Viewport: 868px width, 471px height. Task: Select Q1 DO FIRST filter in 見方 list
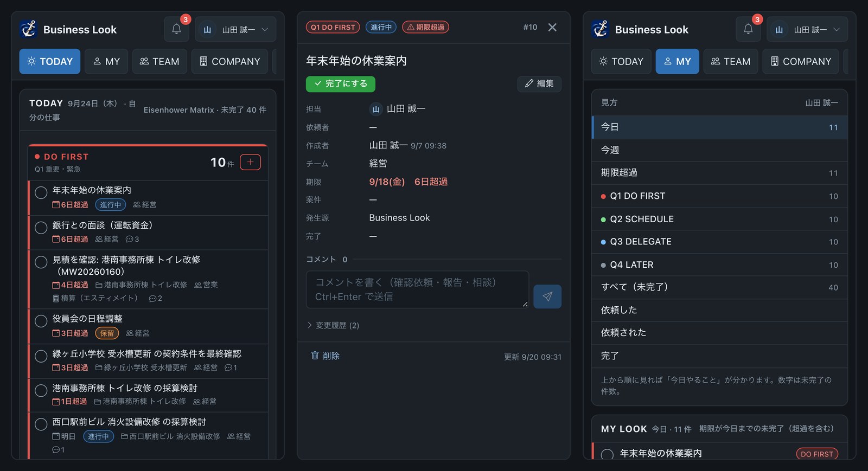(x=719, y=196)
